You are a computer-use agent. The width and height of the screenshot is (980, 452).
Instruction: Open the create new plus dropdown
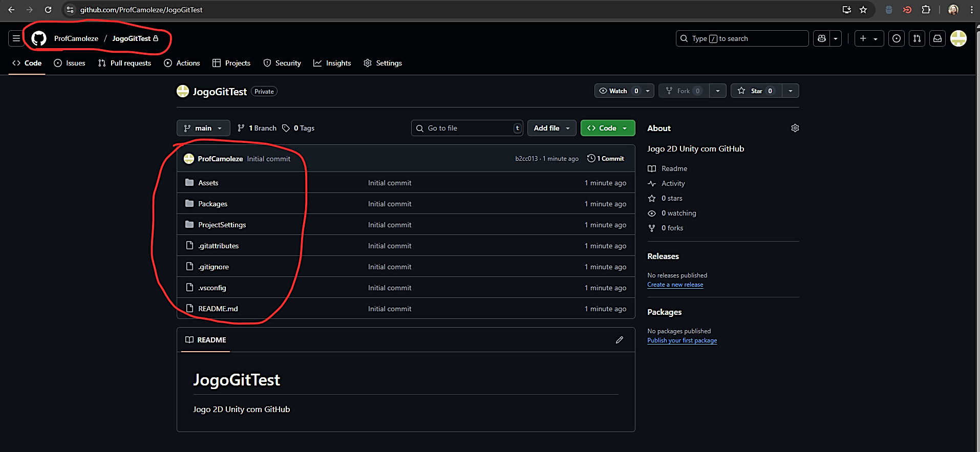[x=868, y=38]
